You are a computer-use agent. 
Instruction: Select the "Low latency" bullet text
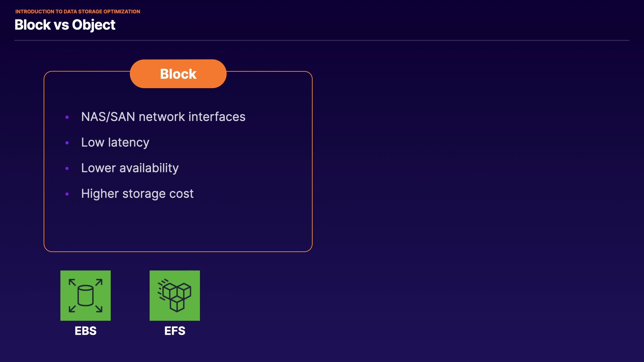(115, 142)
